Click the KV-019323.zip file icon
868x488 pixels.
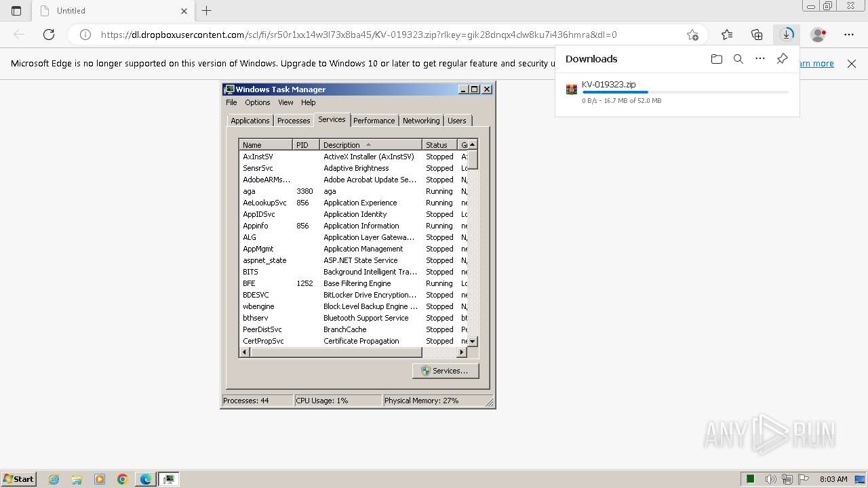pyautogui.click(x=572, y=89)
